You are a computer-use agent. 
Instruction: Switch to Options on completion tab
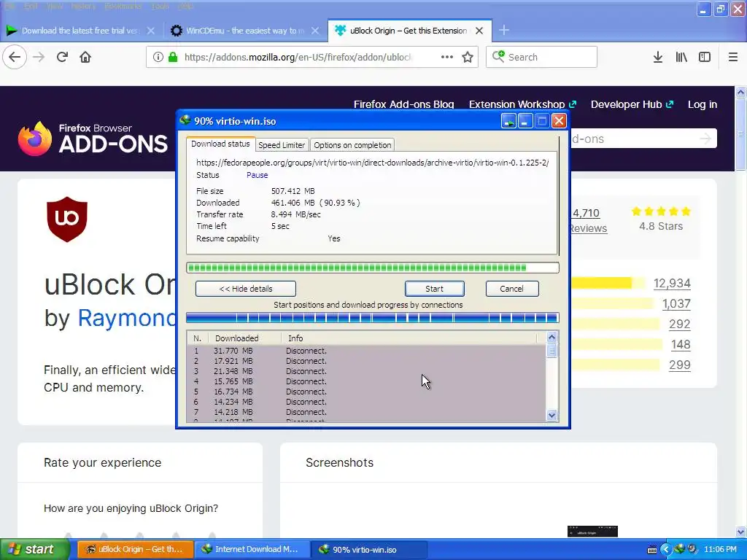[352, 145]
